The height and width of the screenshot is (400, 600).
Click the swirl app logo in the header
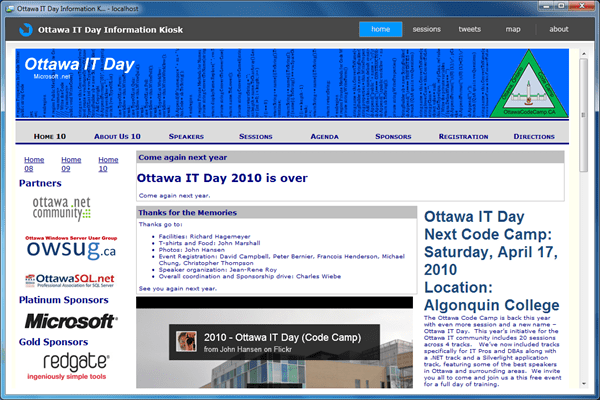tap(23, 29)
